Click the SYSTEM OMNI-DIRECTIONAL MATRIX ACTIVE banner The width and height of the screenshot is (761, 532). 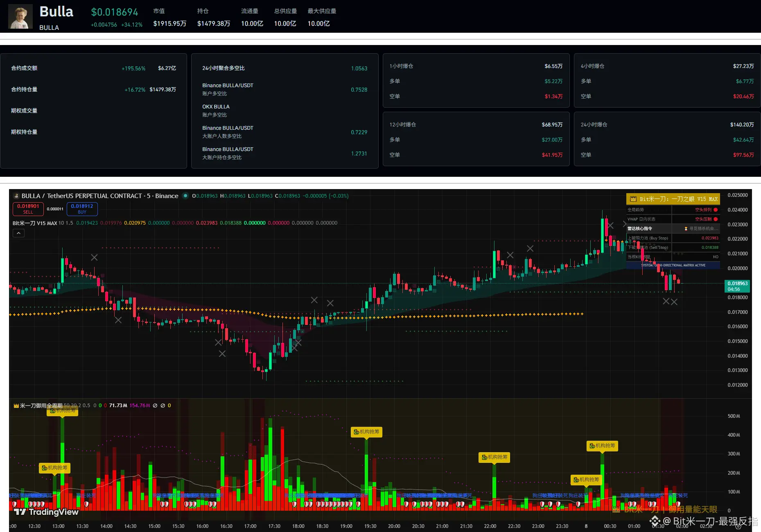[673, 265]
